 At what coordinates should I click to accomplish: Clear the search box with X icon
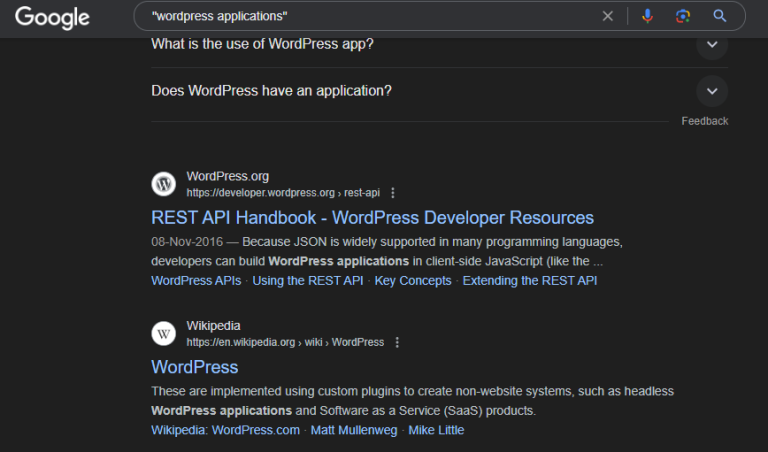coord(608,16)
